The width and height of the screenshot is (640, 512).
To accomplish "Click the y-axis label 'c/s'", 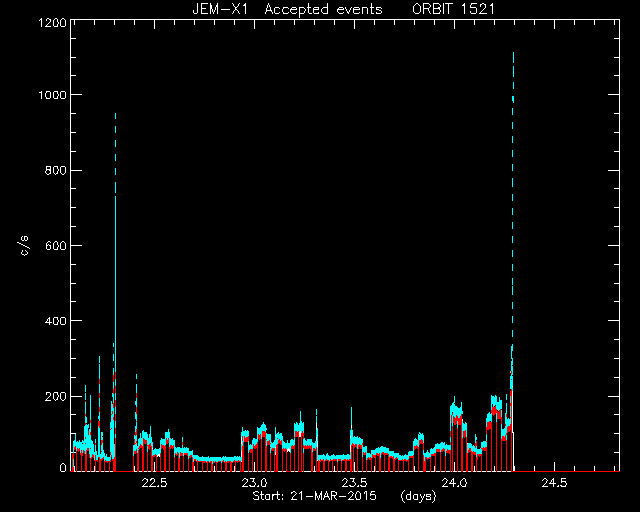I will 24,246.
